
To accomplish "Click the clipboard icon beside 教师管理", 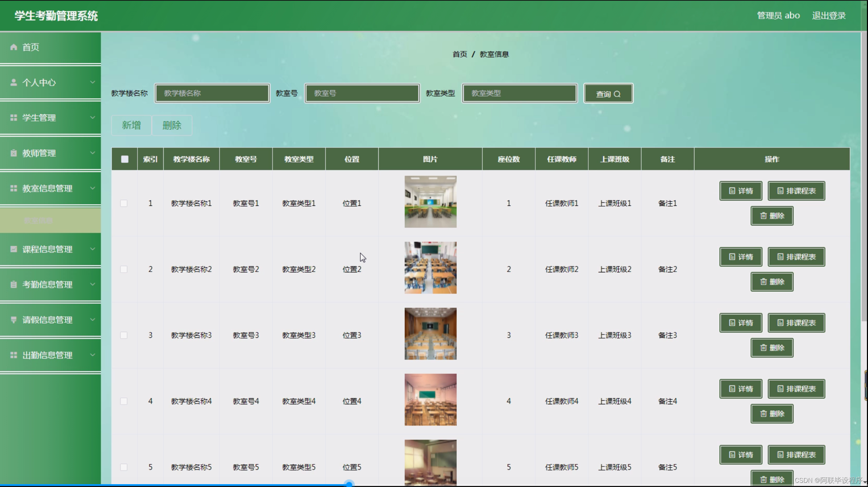I will pos(13,153).
